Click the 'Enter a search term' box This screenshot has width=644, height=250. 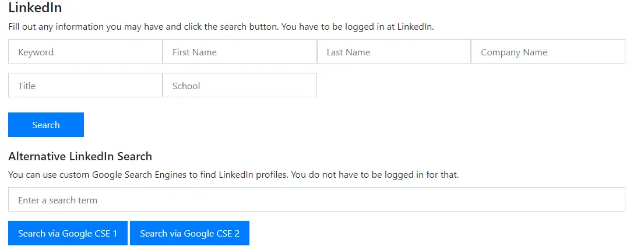(316, 200)
